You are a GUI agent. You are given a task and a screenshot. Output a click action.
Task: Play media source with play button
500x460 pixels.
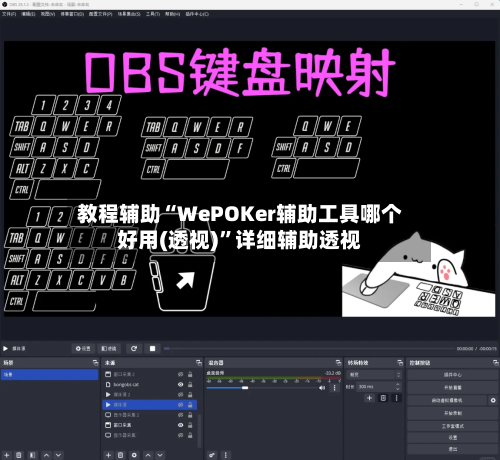(x=5, y=349)
